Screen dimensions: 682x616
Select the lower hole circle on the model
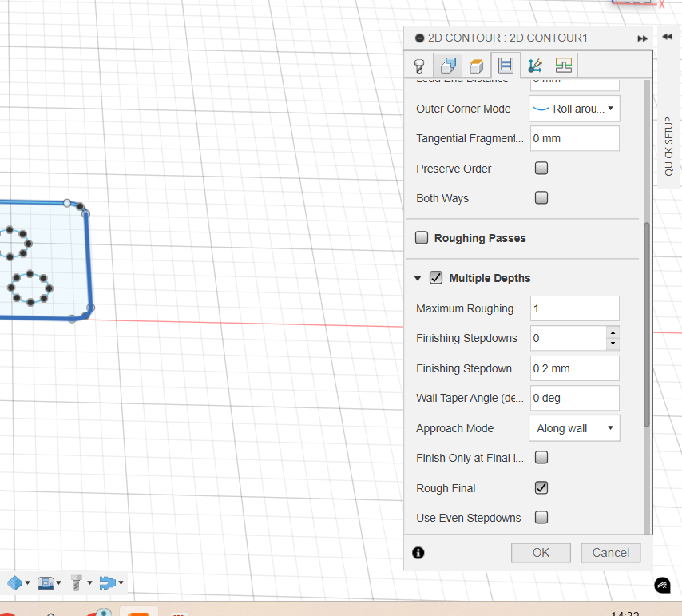click(x=30, y=288)
